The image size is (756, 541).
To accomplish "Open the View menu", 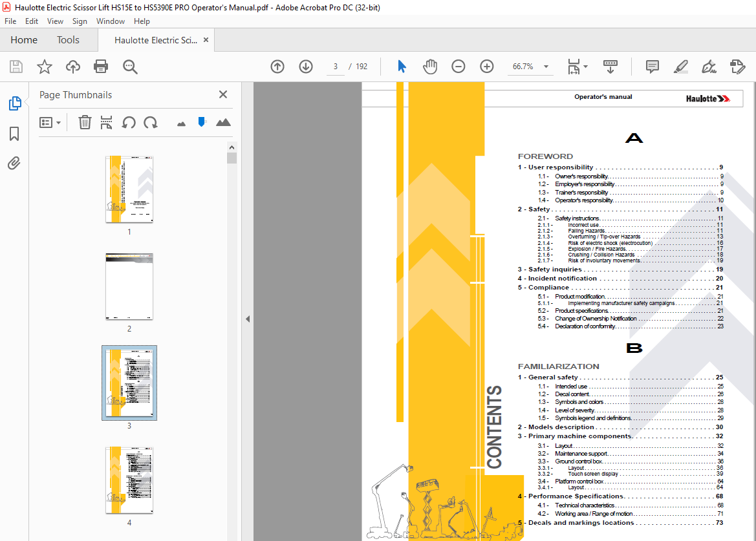I will pos(55,21).
